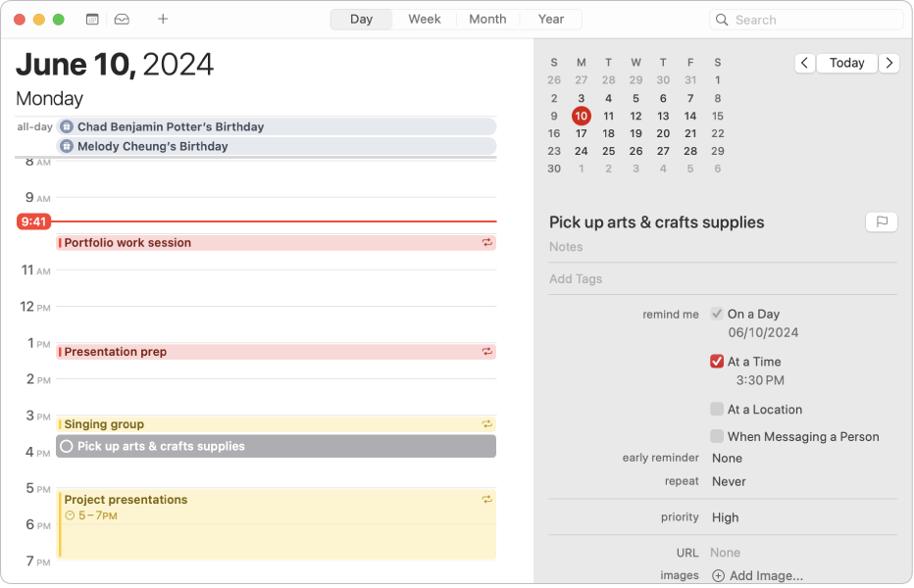
Task: Create a new event with the plus icon
Action: click(162, 19)
